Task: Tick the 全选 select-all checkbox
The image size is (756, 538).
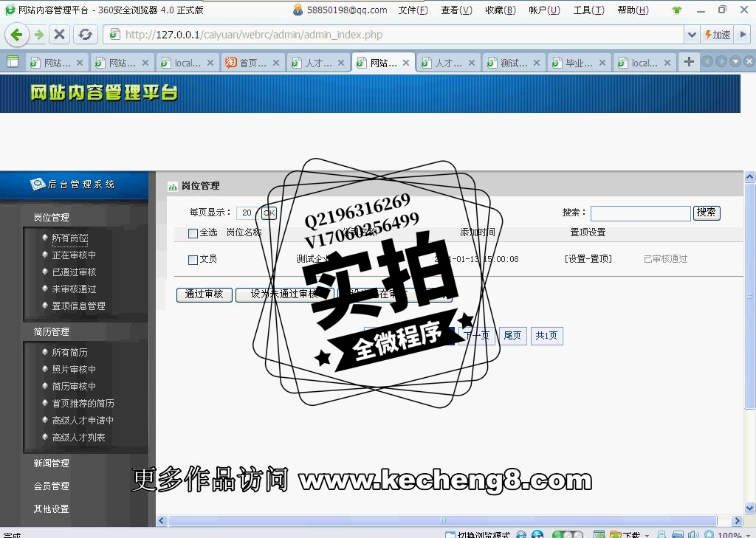Action: 193,234
